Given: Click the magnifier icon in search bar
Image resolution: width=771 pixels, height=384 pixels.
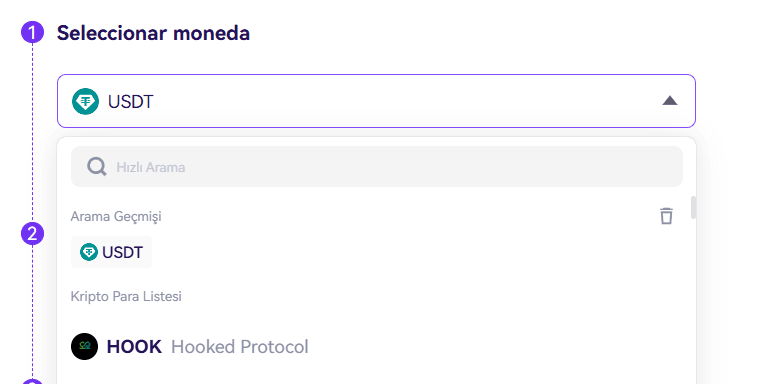Looking at the screenshot, I should (x=97, y=167).
